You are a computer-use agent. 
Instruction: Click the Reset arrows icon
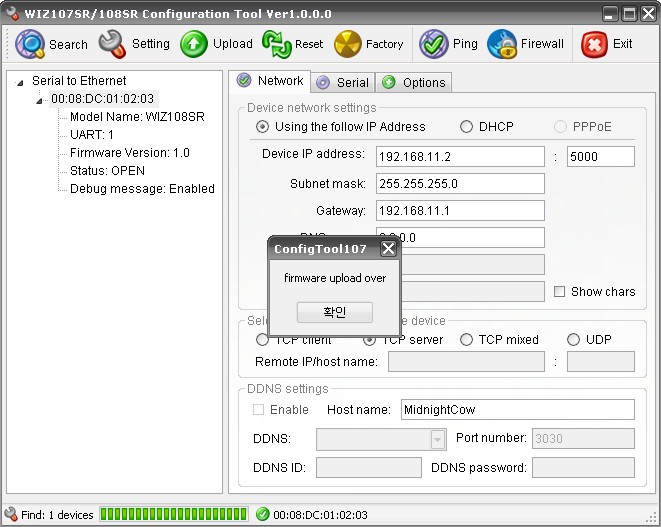point(277,44)
